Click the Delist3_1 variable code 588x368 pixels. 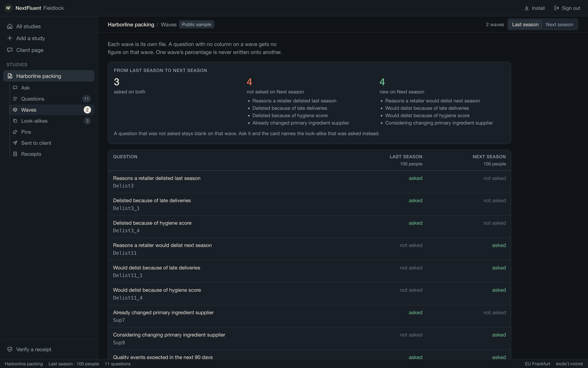click(126, 209)
